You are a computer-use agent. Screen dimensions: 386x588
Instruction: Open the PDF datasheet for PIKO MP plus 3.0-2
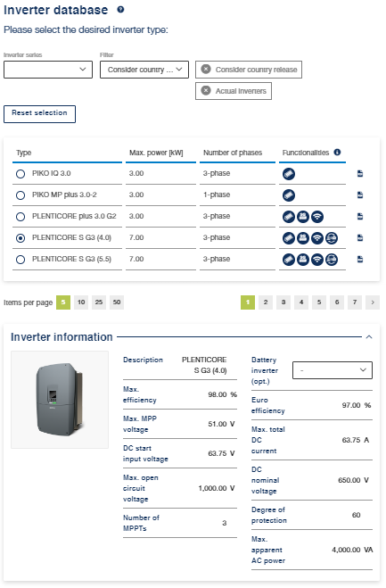coord(360,195)
